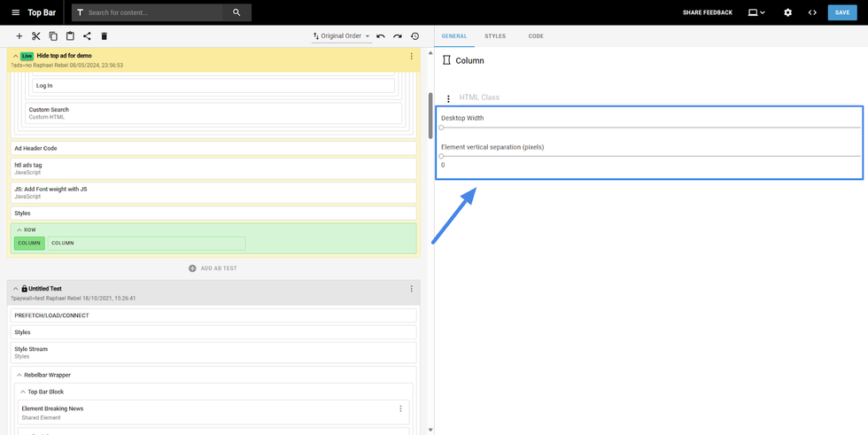Open the hamburger menu icon
Image resolution: width=868 pixels, height=435 pixels.
point(15,12)
